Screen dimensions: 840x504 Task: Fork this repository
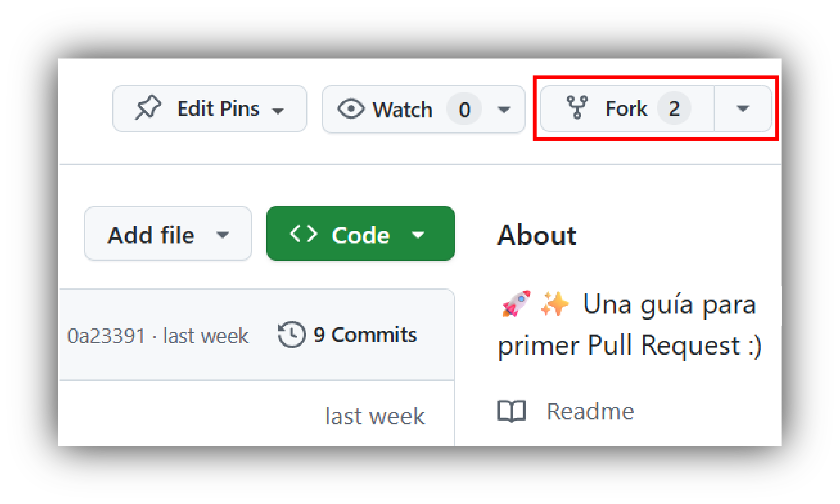627,108
